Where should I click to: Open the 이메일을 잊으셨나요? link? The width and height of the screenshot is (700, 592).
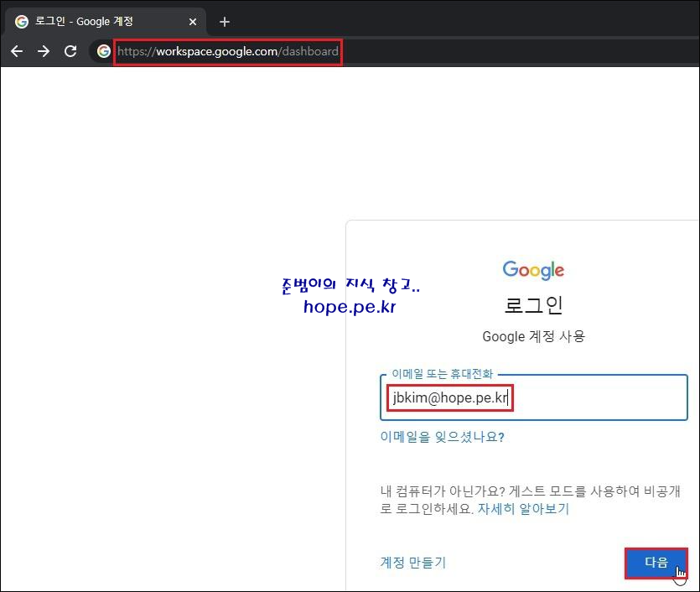[x=442, y=437]
